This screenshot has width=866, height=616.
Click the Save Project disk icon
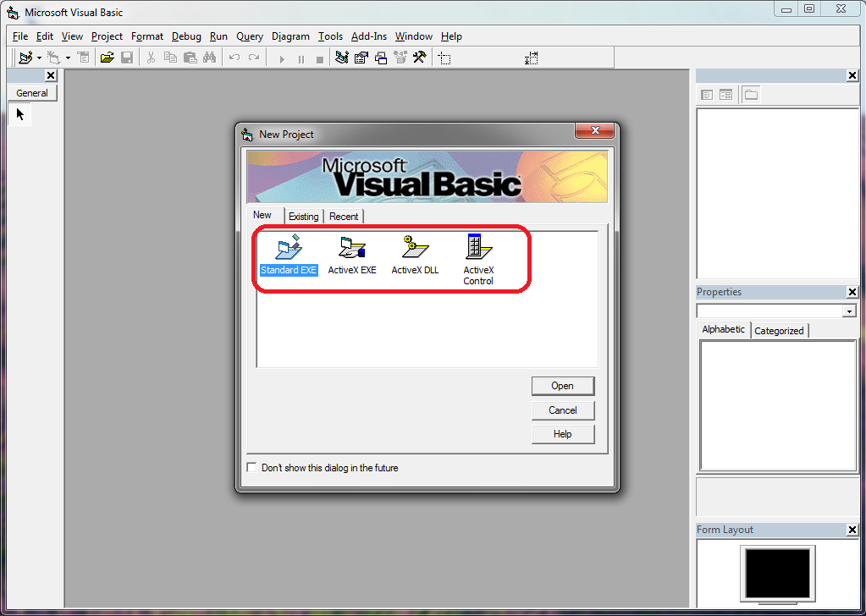click(x=127, y=58)
